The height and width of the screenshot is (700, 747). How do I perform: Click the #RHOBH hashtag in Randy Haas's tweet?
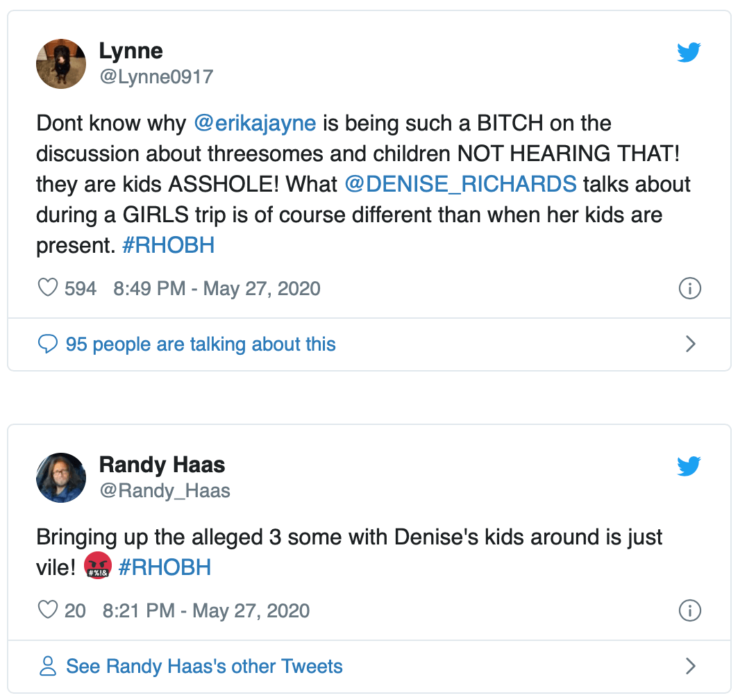coord(165,567)
